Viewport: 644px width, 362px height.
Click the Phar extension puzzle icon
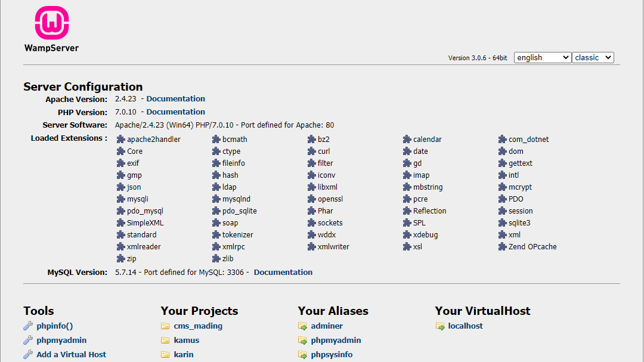pos(312,211)
